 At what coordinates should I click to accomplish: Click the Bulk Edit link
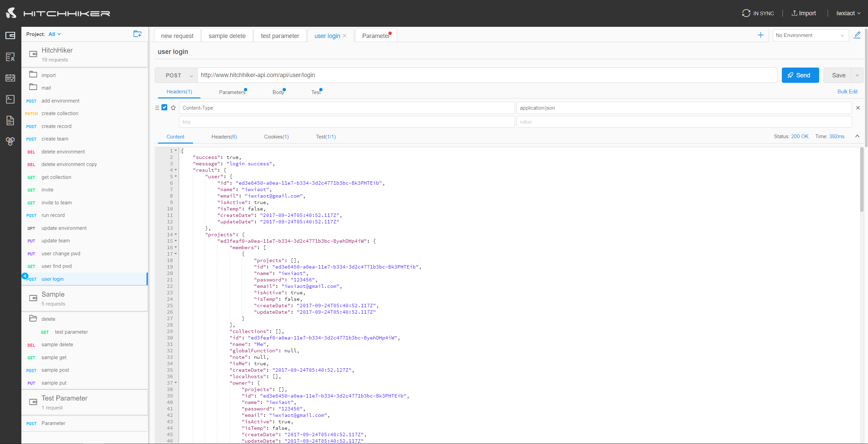[847, 92]
